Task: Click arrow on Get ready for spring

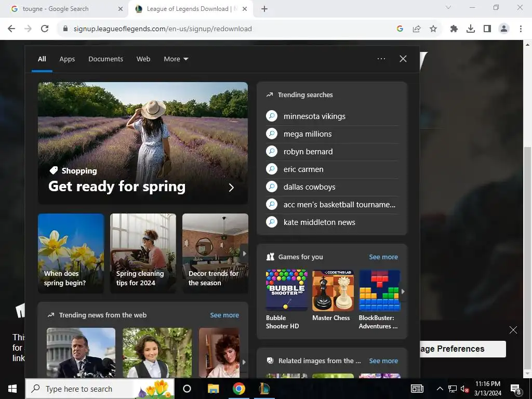Action: click(231, 188)
